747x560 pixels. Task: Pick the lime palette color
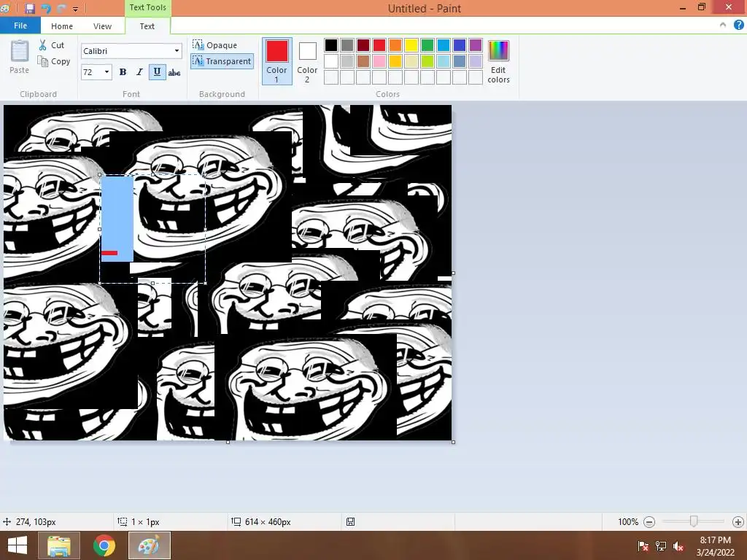pos(427,61)
